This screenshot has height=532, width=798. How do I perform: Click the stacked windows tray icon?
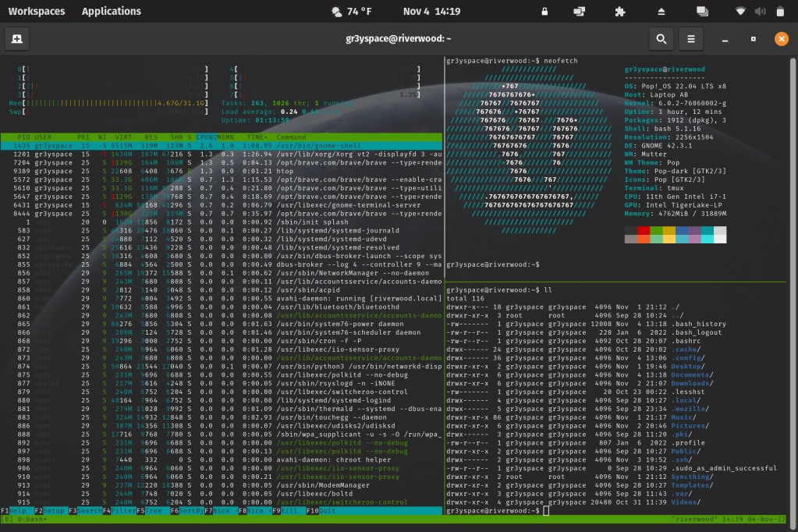coord(701,12)
